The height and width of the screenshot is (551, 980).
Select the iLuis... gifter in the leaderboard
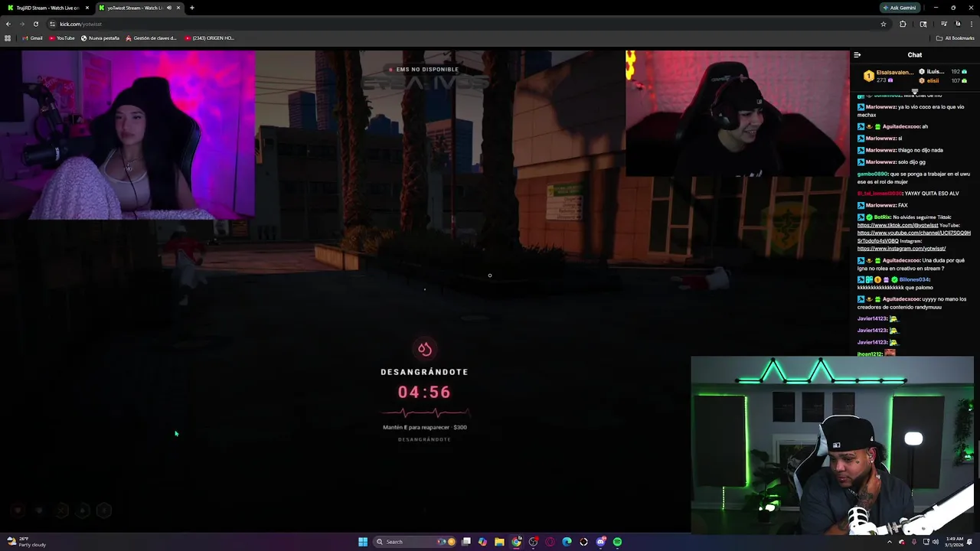(x=943, y=71)
